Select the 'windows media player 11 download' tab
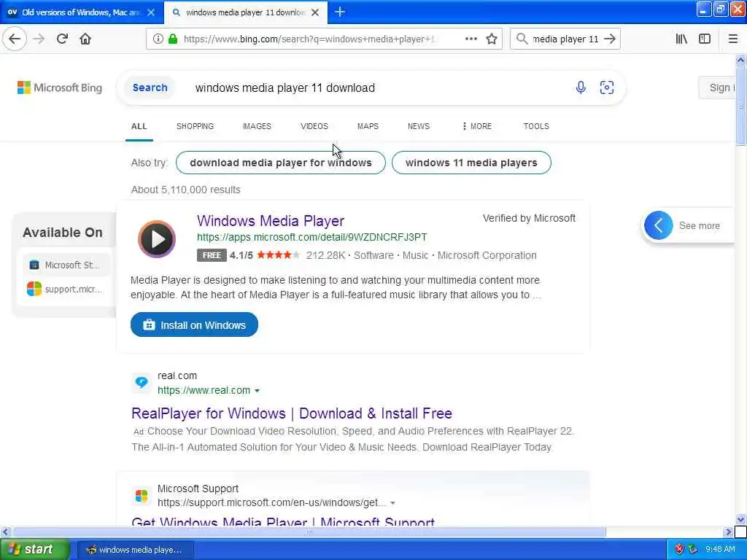 pyautogui.click(x=245, y=12)
